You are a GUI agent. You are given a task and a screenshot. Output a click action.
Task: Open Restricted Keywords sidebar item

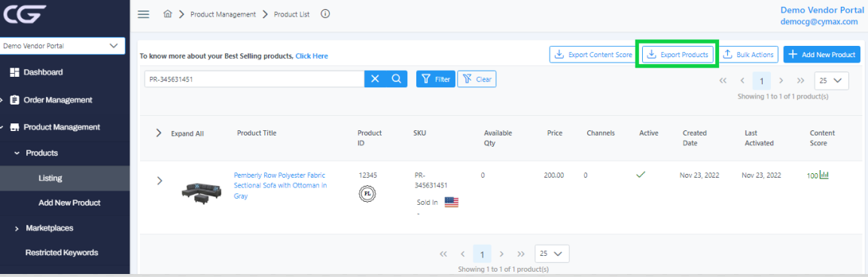click(x=62, y=253)
